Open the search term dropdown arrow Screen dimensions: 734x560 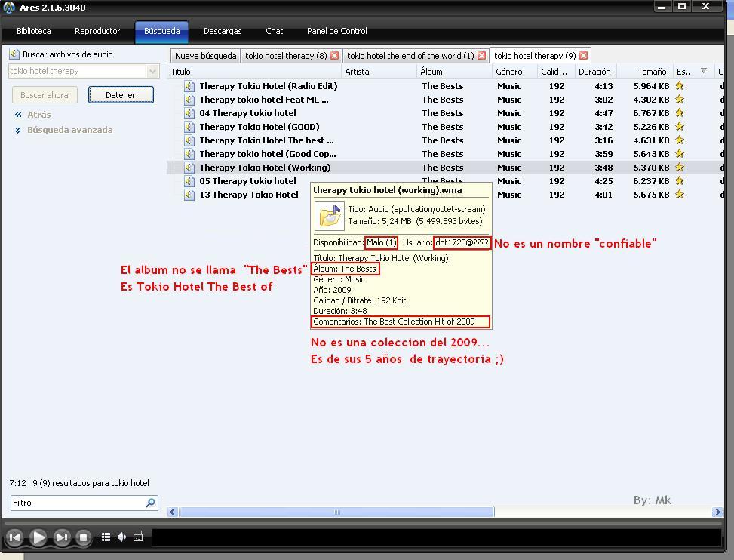(152, 71)
